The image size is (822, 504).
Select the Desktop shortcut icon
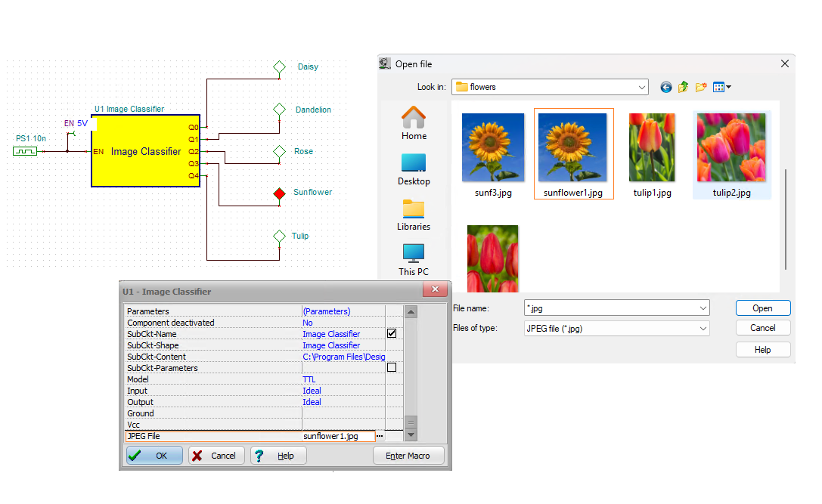(x=413, y=165)
